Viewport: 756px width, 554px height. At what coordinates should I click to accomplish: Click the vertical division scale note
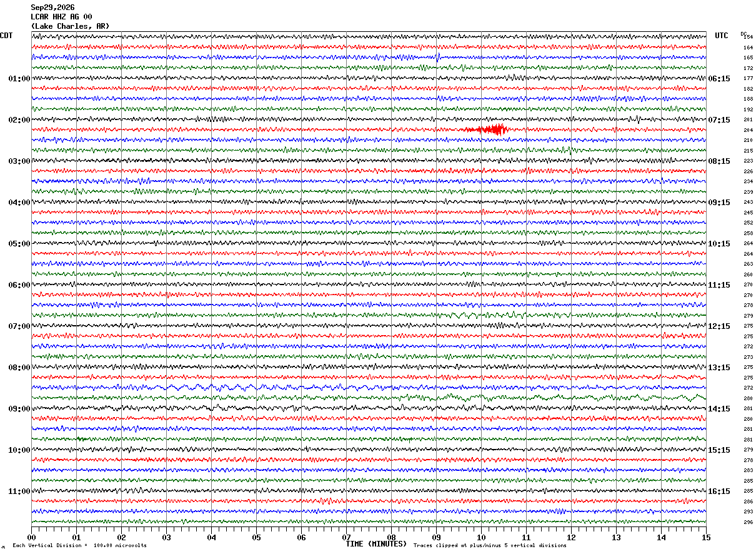(x=80, y=545)
